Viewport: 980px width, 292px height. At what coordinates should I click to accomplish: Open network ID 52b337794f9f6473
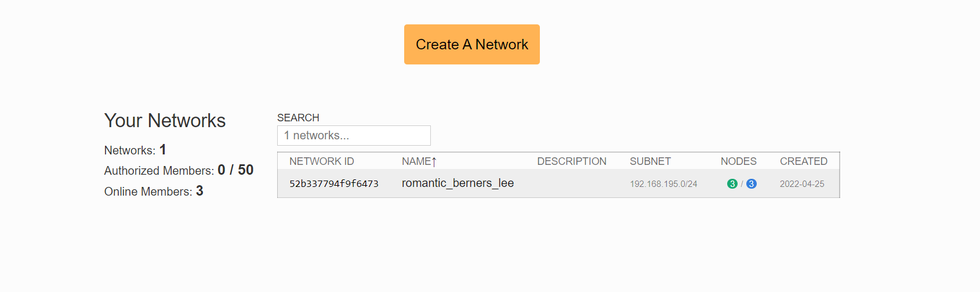point(333,184)
